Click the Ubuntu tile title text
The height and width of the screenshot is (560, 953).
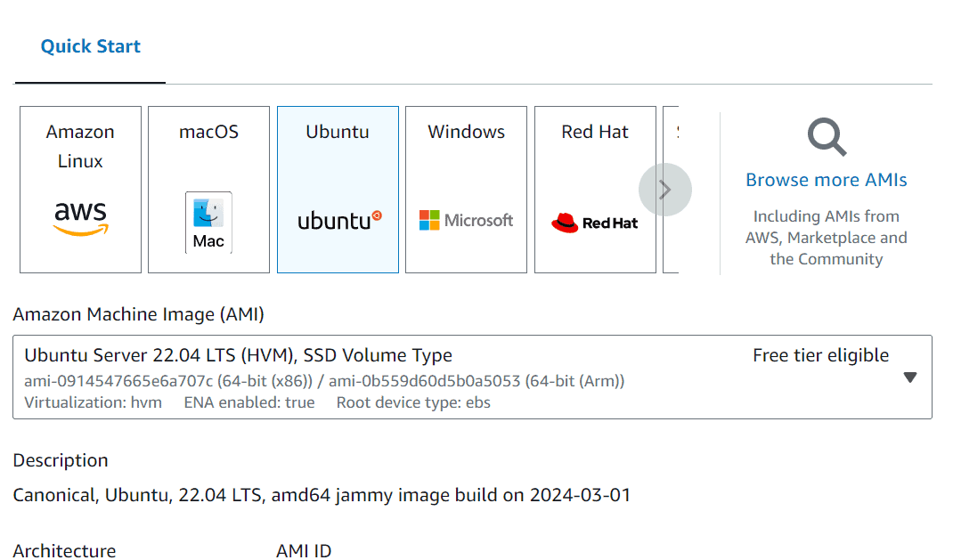[338, 132]
